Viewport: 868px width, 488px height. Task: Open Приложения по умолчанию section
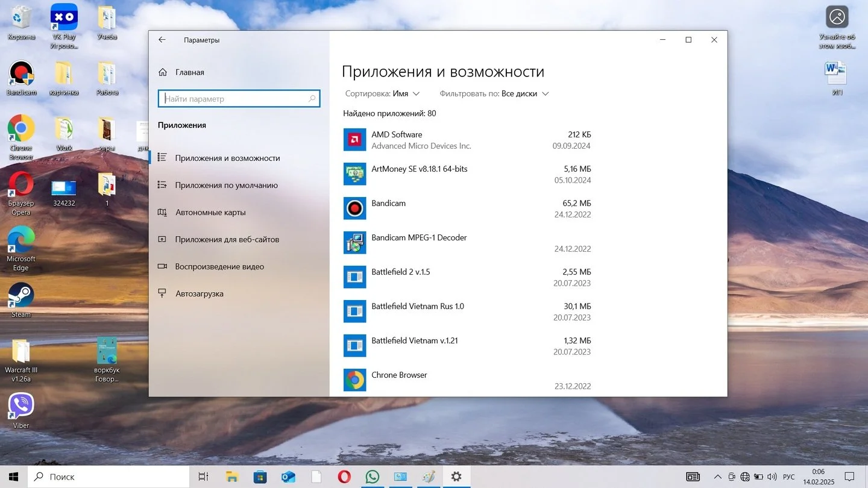point(239,185)
